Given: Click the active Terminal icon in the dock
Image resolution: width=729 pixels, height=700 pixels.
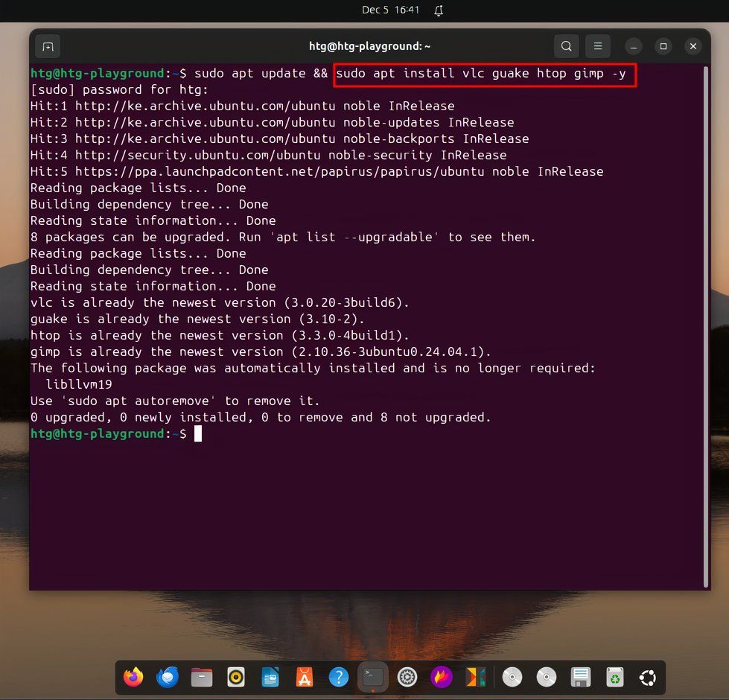Looking at the screenshot, I should pyautogui.click(x=372, y=678).
